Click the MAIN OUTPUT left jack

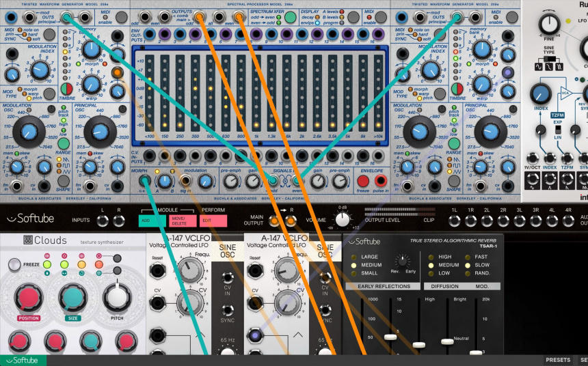[x=274, y=221]
